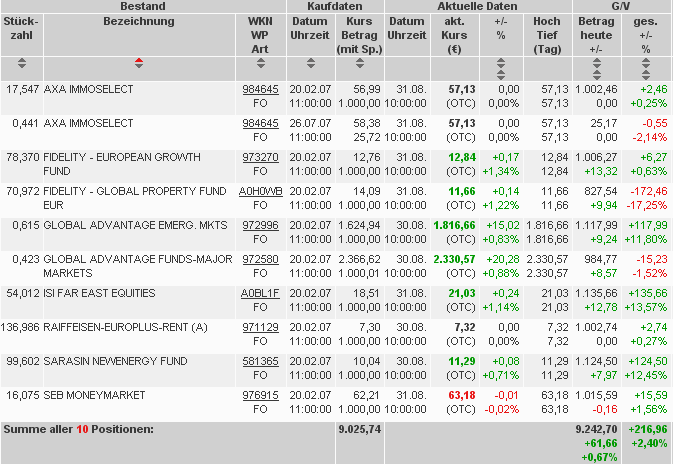The height and width of the screenshot is (464, 673).
Task: Open WKN A0BL1F link for ISI Far East Equities
Action: point(260,293)
